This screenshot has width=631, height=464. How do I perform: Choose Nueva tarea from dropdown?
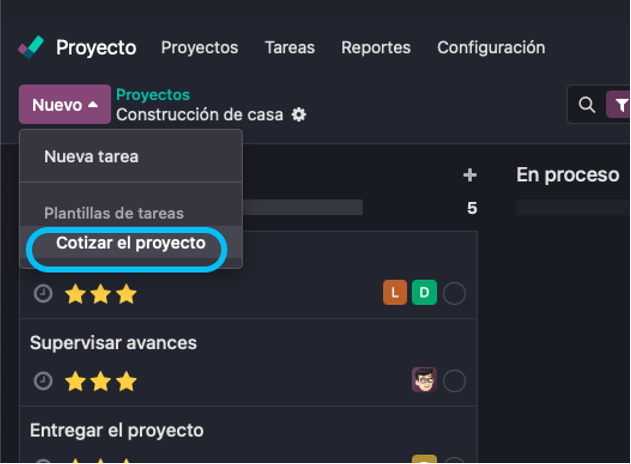coord(91,157)
